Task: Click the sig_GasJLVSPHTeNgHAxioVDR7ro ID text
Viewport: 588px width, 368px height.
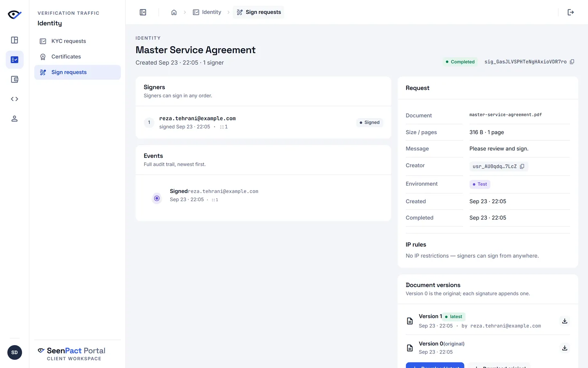Action: coord(526,62)
